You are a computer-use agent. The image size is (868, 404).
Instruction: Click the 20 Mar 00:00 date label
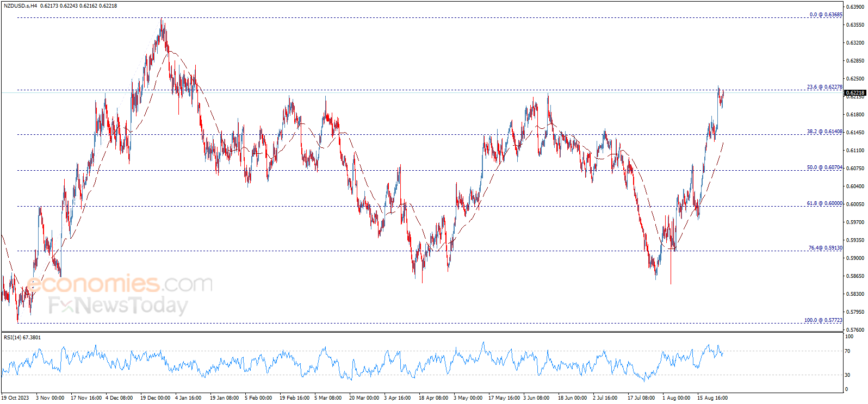pyautogui.click(x=364, y=398)
